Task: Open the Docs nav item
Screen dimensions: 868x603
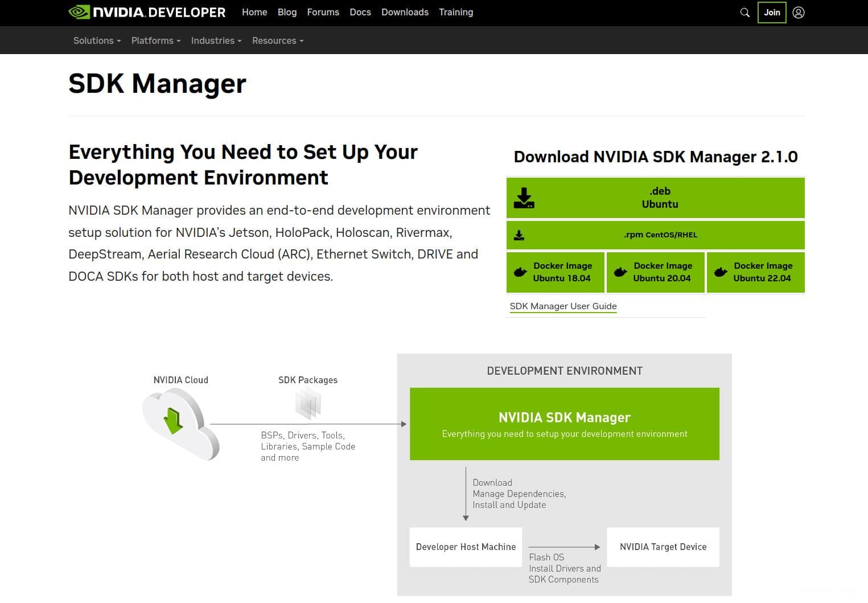Action: [360, 12]
